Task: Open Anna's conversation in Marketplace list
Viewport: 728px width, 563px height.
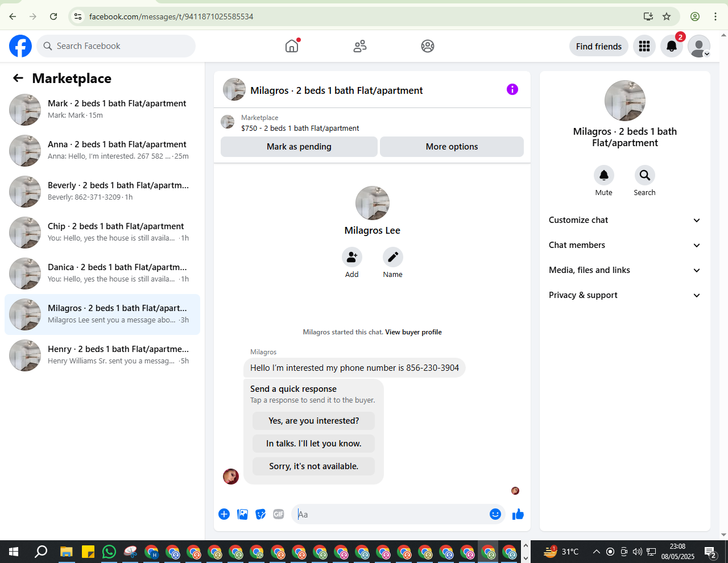Action: coord(102,151)
